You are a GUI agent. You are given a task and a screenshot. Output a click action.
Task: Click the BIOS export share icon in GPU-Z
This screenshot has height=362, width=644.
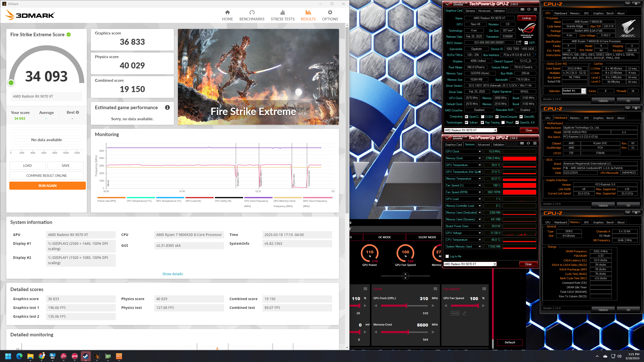pos(518,43)
